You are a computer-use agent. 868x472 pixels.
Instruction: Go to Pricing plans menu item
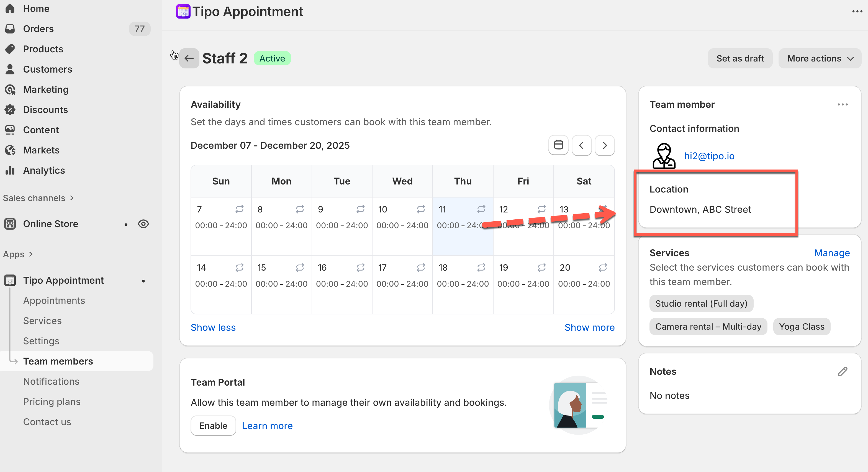52,402
